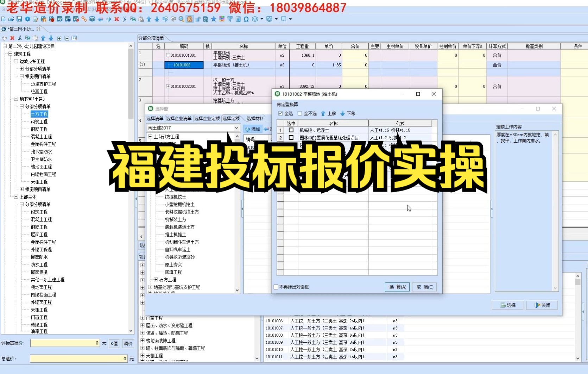Click the layers stack icon
The height and width of the screenshot is (374, 588).
point(255,19)
